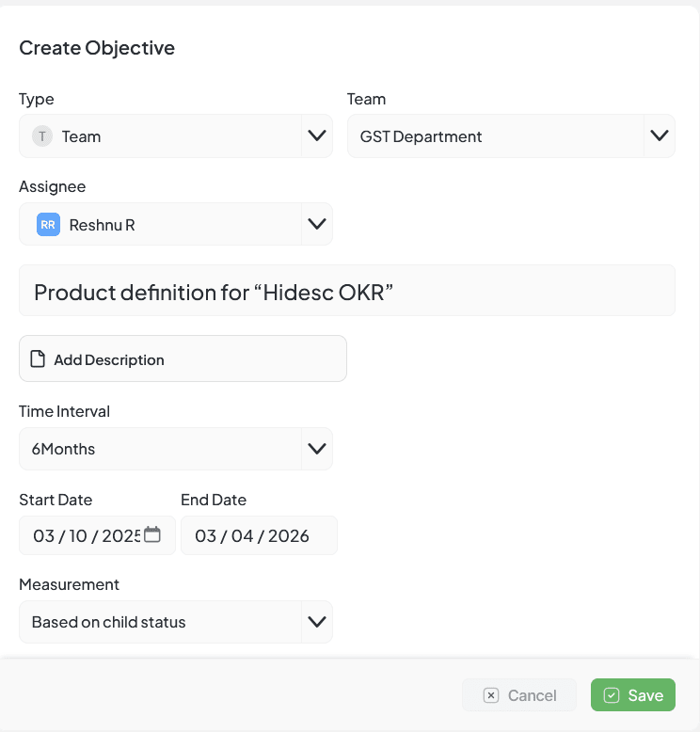Screen dimensions: 700x732
Task: Open the Measurement dropdown arrow
Action: point(317,622)
